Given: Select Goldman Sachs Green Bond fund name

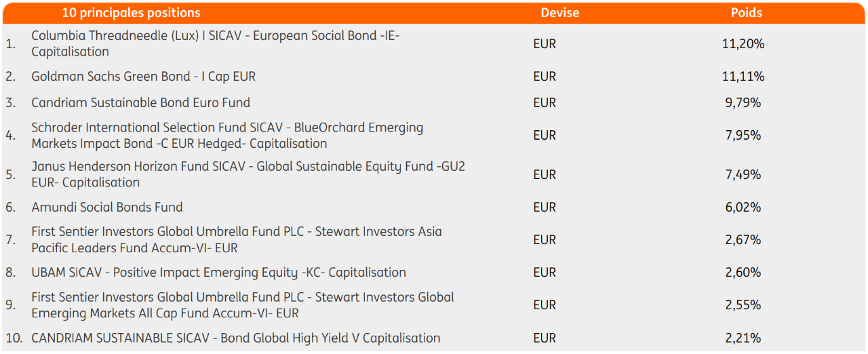Looking at the screenshot, I should point(144,77).
